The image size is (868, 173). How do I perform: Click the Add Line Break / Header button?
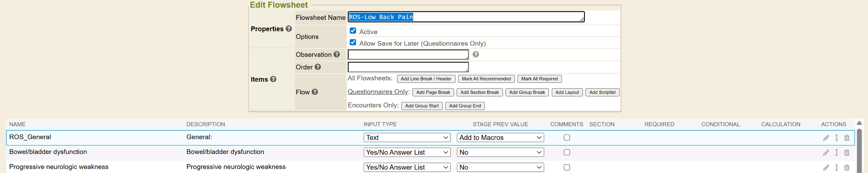(x=426, y=79)
